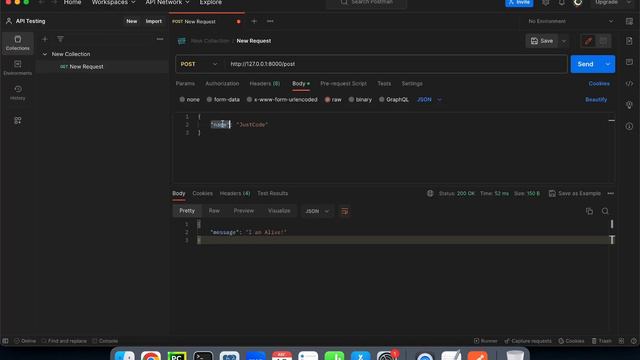Open the comment icon beside the pencil
This screenshot has height=360, width=640.
(603, 41)
